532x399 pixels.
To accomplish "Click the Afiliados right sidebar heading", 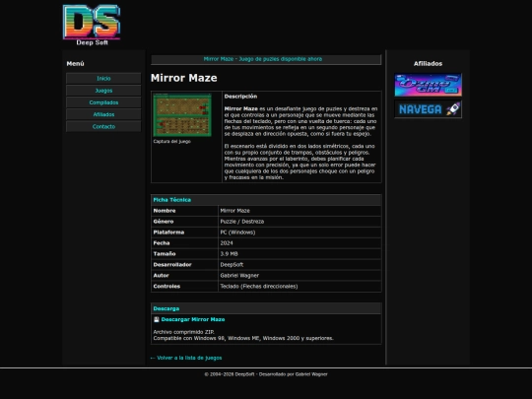I will pos(428,64).
